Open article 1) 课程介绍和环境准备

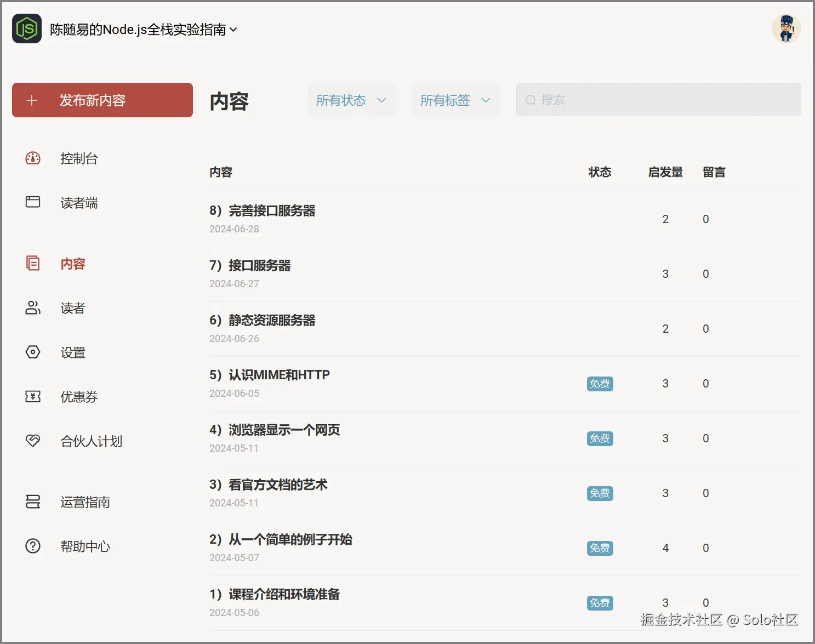pos(275,594)
